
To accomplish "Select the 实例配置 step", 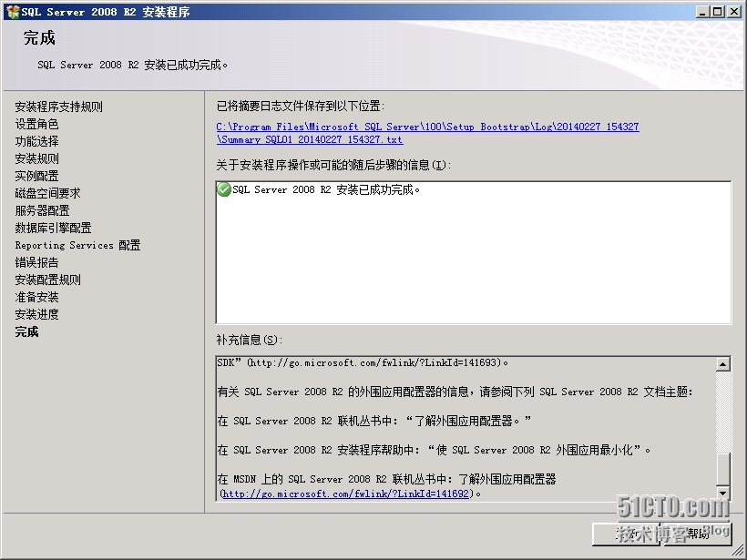I will tap(36, 176).
